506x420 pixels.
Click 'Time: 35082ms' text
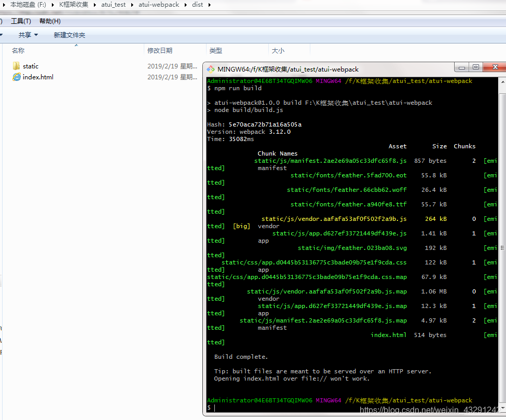coord(230,139)
